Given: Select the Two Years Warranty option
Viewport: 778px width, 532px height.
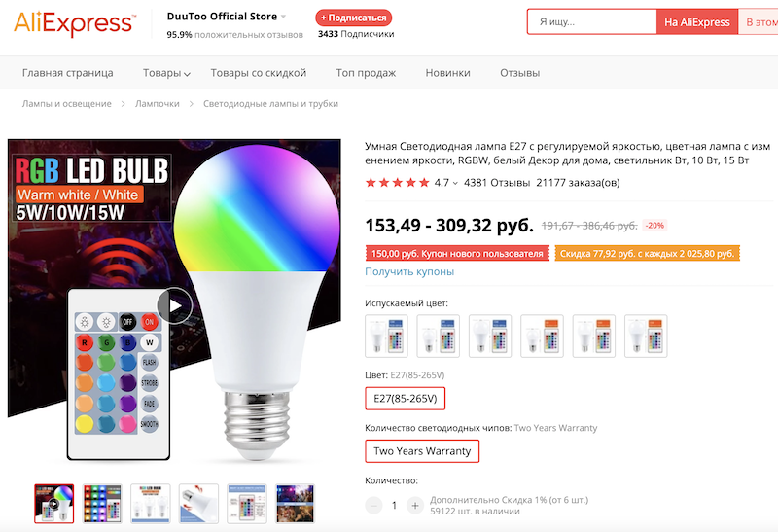Looking at the screenshot, I should coord(422,451).
